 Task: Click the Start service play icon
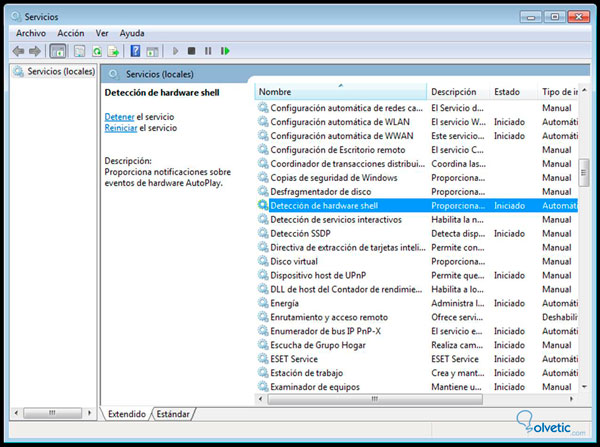[x=175, y=51]
